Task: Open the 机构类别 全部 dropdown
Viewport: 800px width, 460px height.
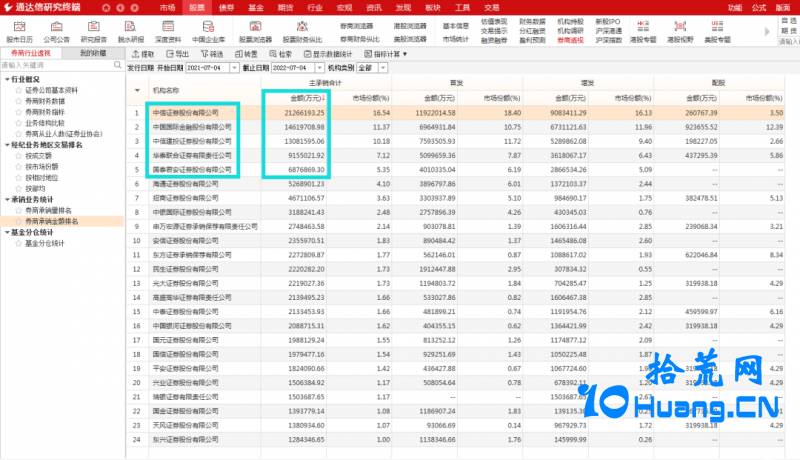Action: point(383,67)
